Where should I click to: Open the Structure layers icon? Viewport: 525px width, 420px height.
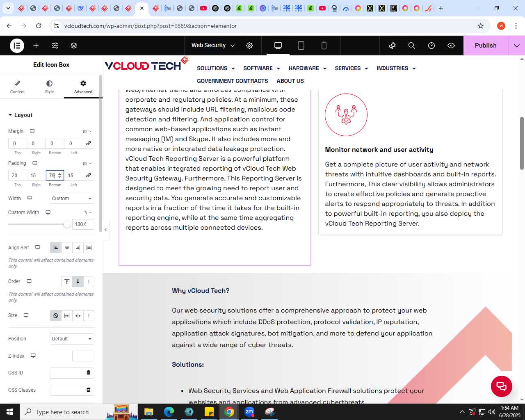click(x=74, y=46)
